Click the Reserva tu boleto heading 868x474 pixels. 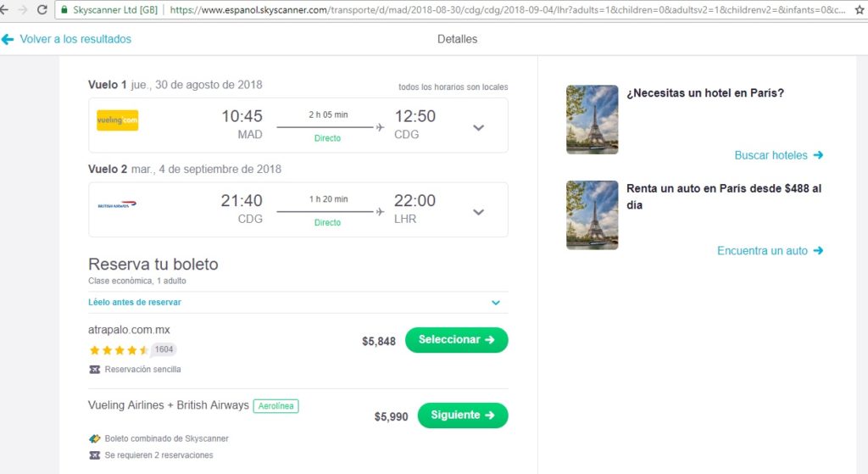coord(153,264)
